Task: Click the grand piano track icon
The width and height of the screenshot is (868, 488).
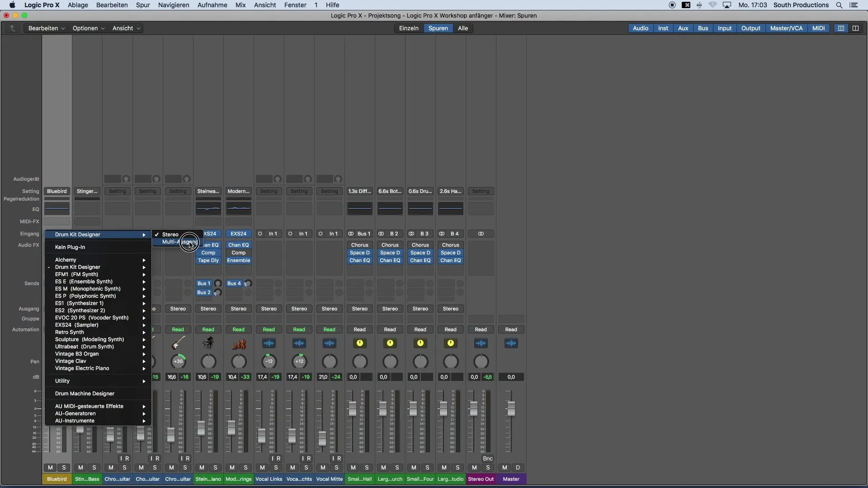Action: (x=208, y=343)
